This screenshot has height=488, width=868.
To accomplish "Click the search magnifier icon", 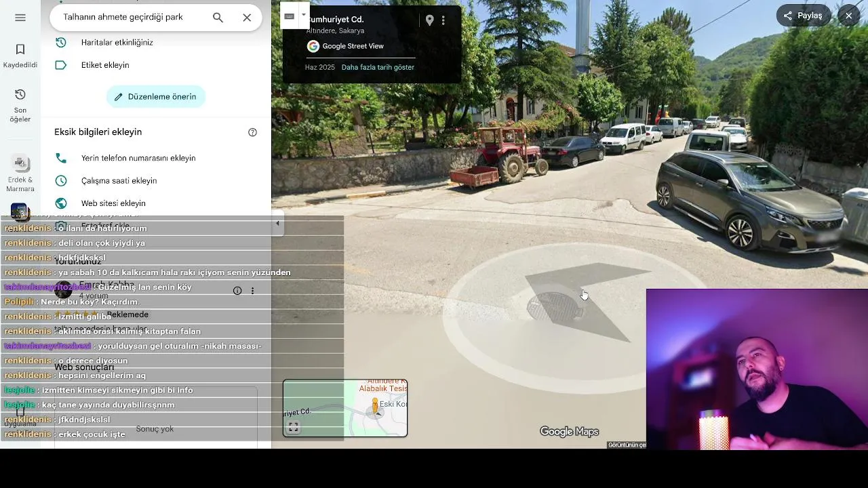I will coord(218,18).
